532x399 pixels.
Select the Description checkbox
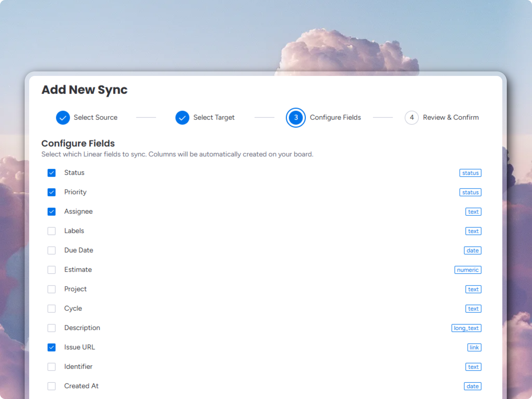coord(51,328)
